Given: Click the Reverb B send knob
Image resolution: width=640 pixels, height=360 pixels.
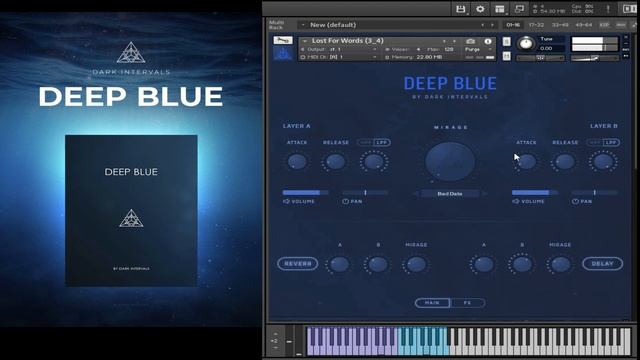Looking at the screenshot, I should 378,264.
